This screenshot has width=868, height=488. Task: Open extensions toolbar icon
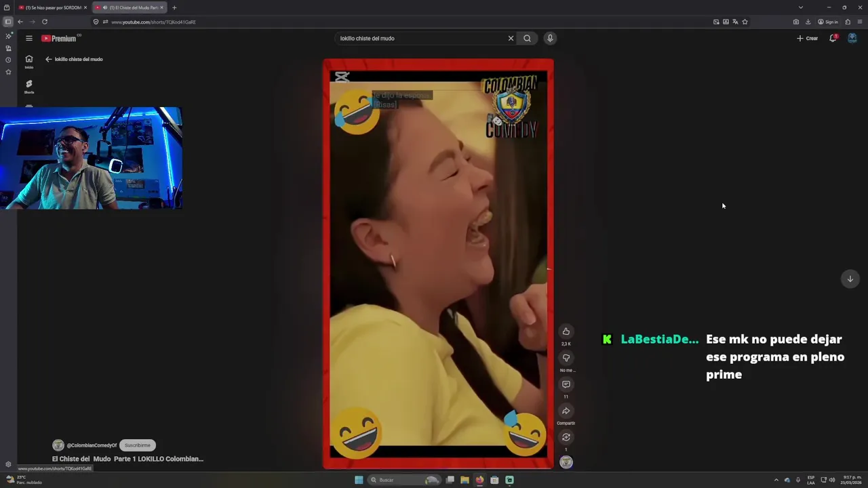coord(848,22)
